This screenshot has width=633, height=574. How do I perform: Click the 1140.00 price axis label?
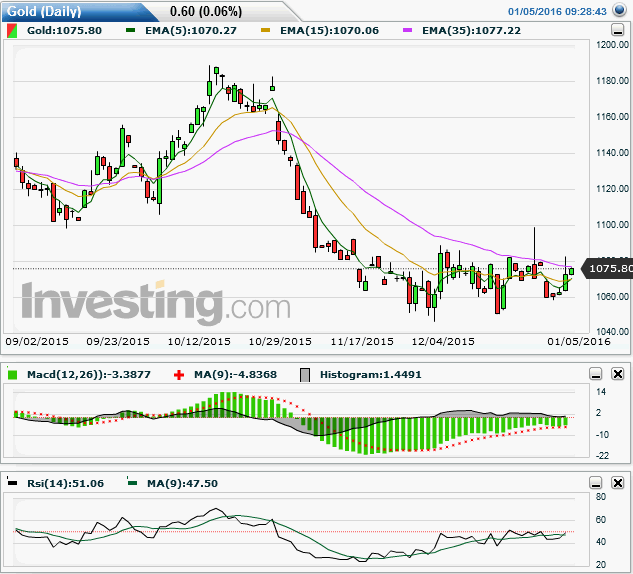[612, 153]
